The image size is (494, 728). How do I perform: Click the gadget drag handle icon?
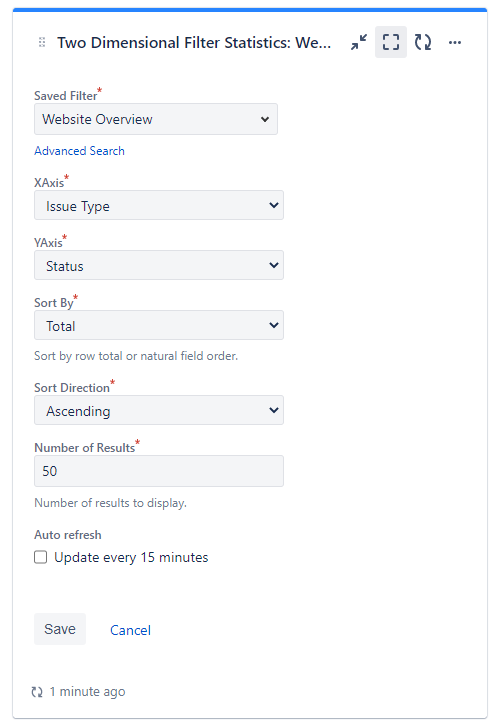42,42
